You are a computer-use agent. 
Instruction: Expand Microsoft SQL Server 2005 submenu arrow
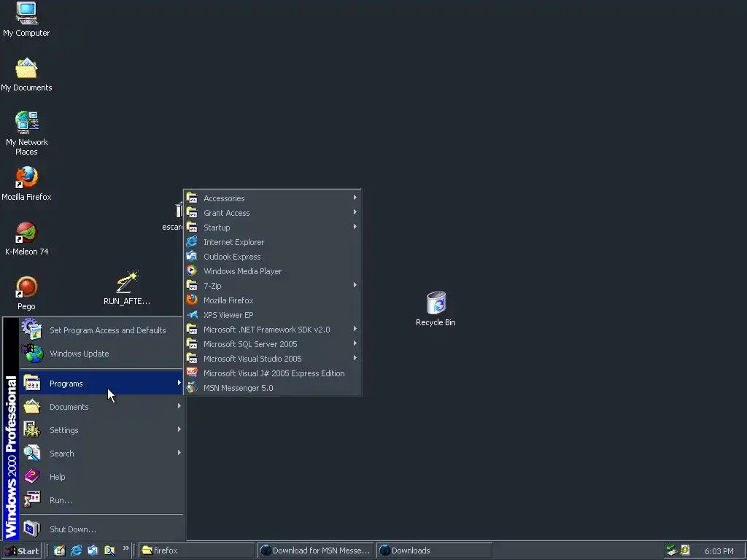point(355,343)
